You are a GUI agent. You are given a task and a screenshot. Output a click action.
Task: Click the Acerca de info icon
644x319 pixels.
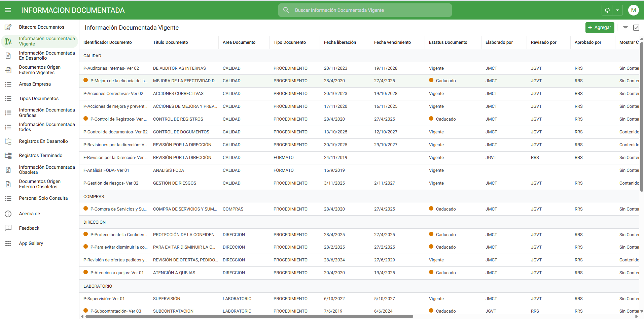click(8, 214)
